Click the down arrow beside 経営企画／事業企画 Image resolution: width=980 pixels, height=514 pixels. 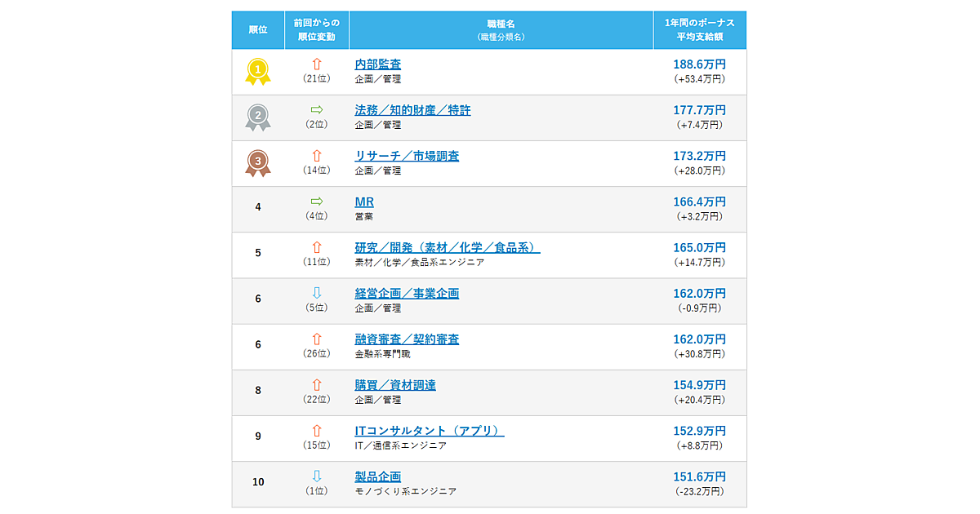pos(317,292)
